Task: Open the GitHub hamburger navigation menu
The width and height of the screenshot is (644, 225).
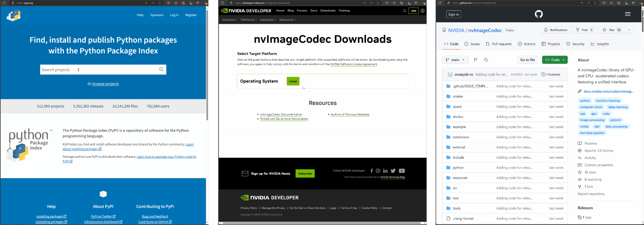Action: click(628, 14)
